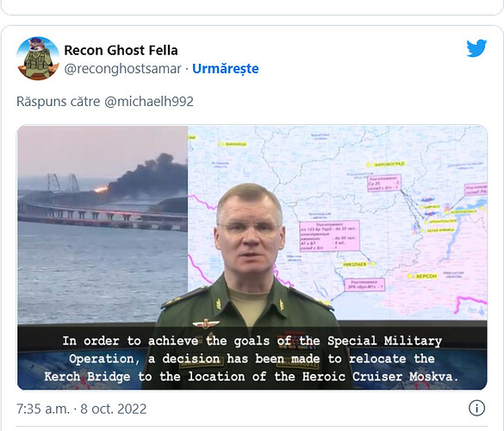
Task: Open the burning bridge photo section
Action: [x=103, y=225]
